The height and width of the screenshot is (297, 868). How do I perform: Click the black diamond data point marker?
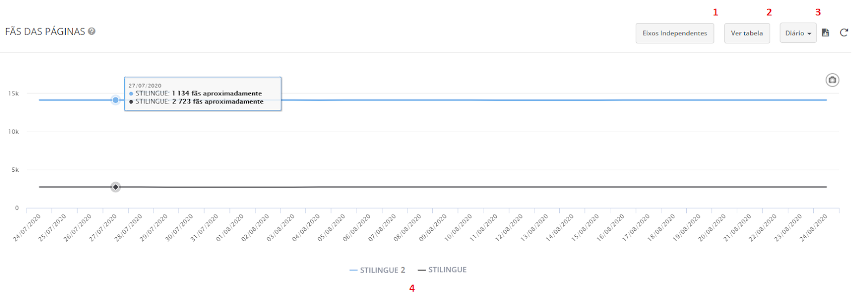(x=116, y=187)
